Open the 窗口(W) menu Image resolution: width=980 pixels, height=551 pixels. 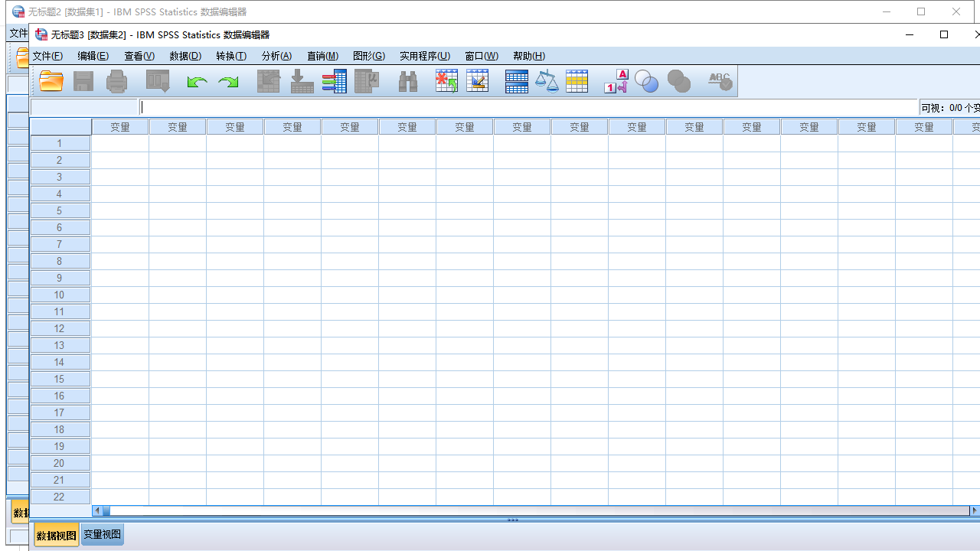pos(482,56)
